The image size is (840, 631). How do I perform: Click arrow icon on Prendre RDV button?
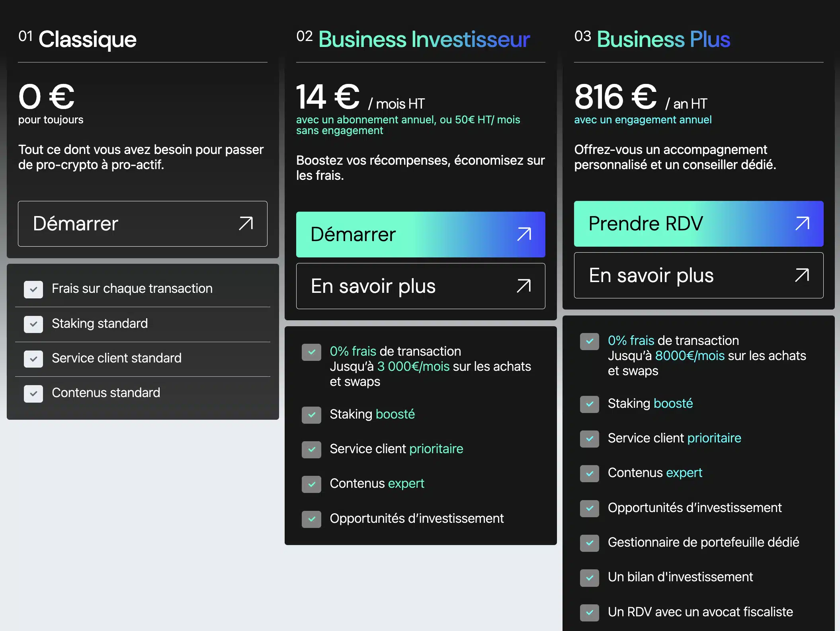(x=802, y=224)
